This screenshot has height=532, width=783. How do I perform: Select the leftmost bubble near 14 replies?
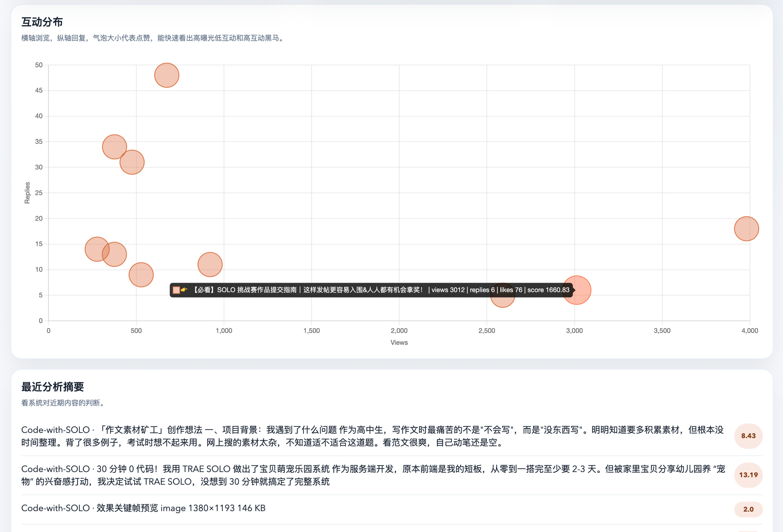96,249
